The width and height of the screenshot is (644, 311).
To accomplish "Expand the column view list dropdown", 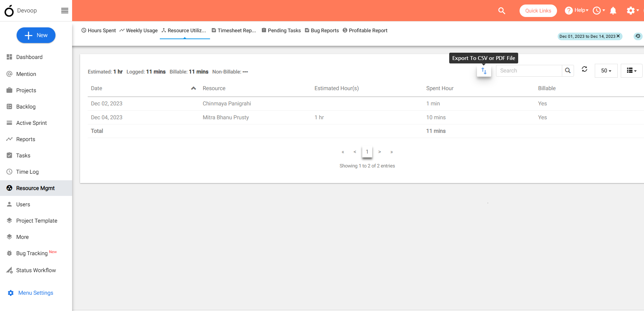I will (631, 71).
